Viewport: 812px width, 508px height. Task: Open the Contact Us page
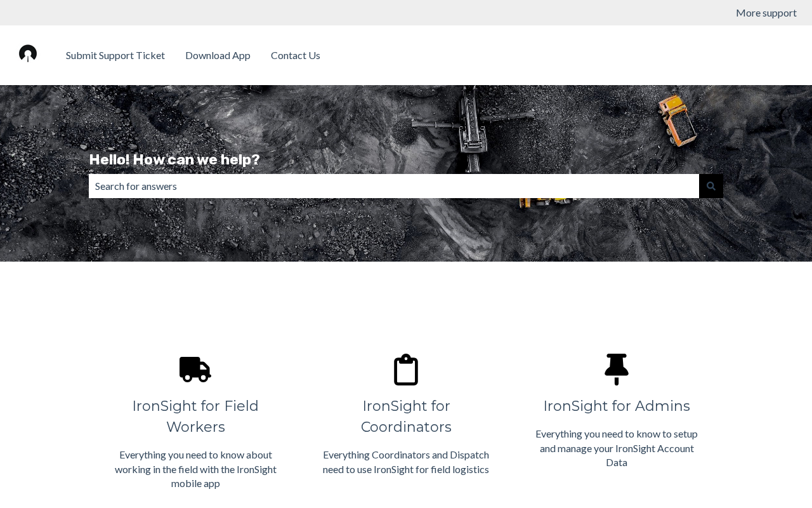click(x=296, y=55)
